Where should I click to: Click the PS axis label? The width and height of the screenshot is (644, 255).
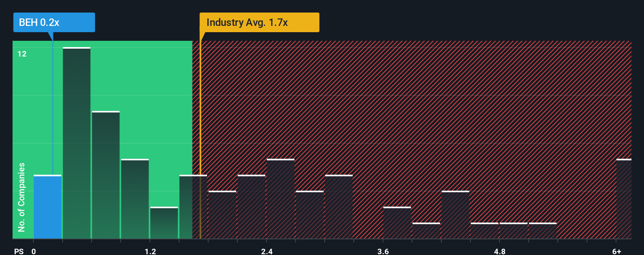point(19,251)
